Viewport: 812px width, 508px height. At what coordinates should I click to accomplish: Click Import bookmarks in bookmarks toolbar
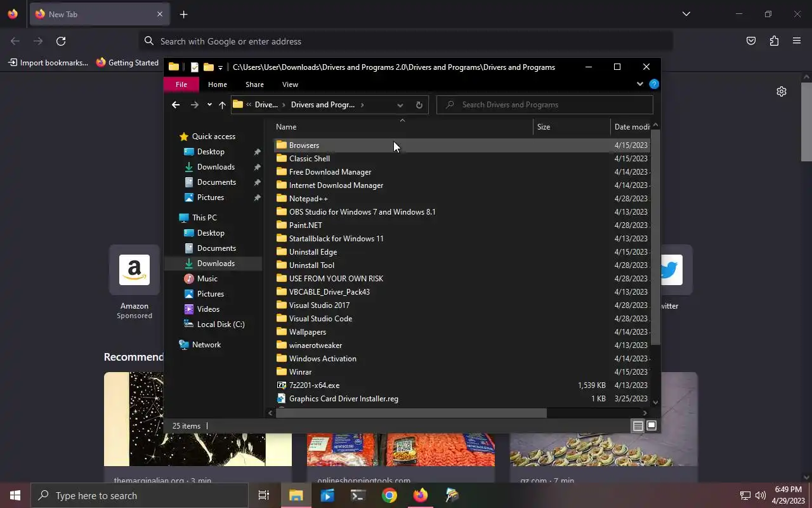tap(48, 62)
